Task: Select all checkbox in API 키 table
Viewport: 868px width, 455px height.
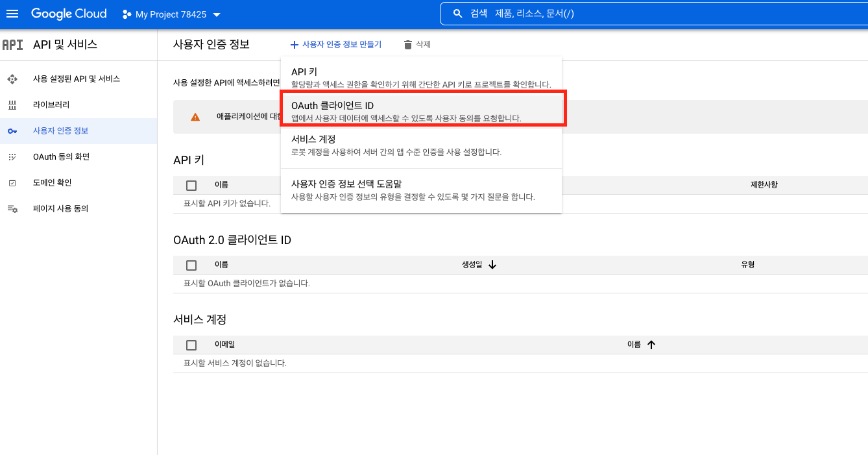Action: [191, 186]
